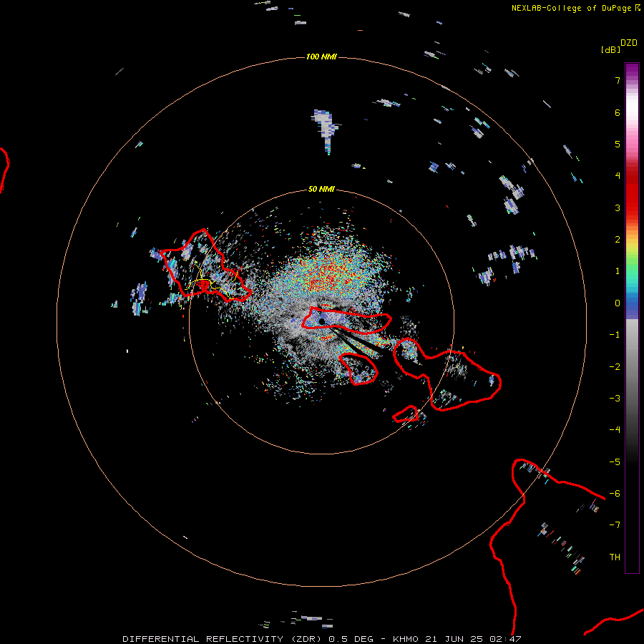Image resolution: width=644 pixels, height=644 pixels.
Task: Click the DZD product label above color bar
Action: click(629, 43)
